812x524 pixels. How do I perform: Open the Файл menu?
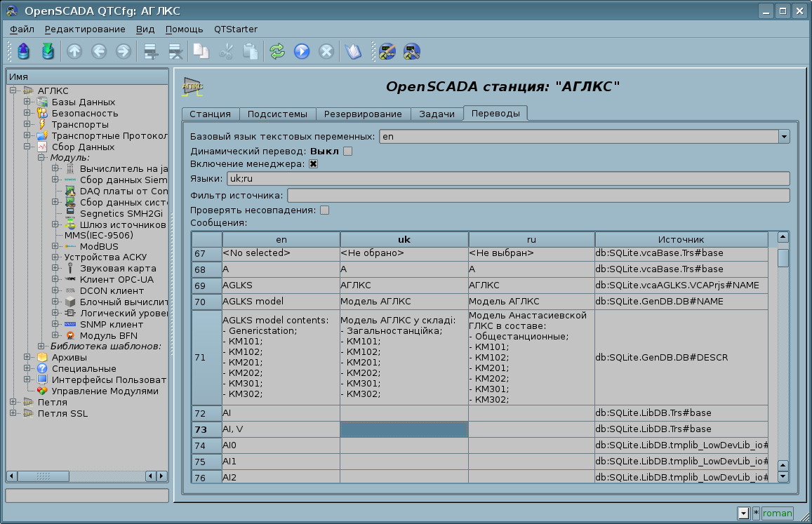pos(22,29)
